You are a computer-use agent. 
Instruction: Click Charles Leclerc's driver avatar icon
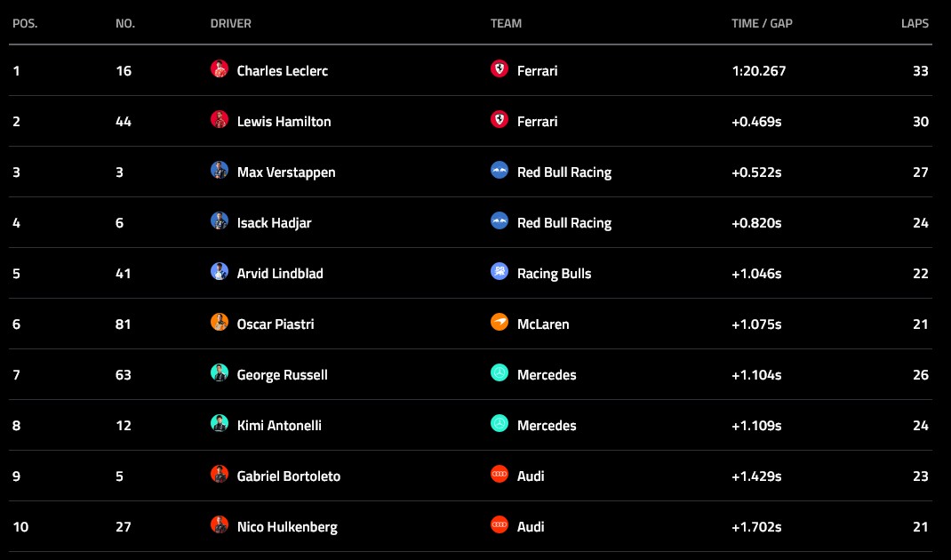click(220, 69)
